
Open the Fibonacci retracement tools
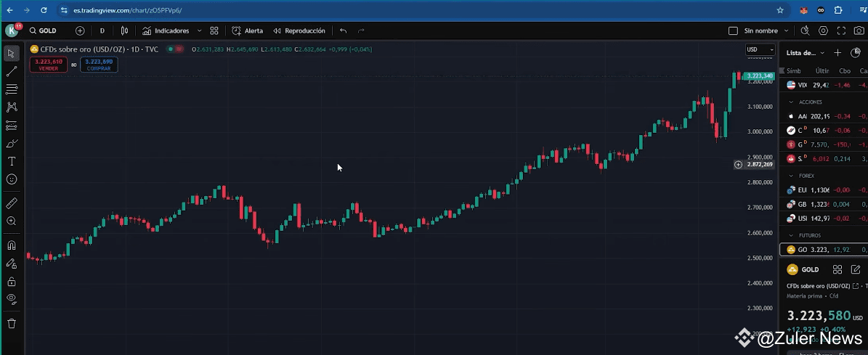click(x=11, y=89)
